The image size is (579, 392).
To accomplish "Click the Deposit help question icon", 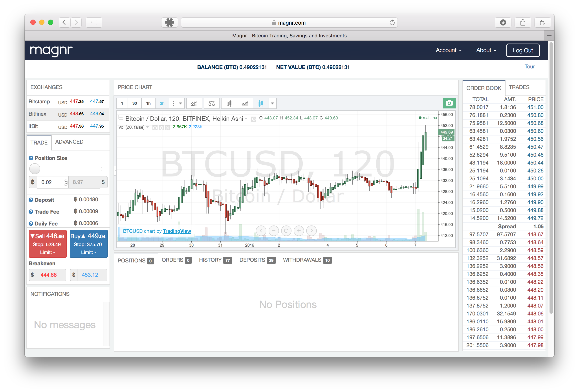I will [x=31, y=200].
